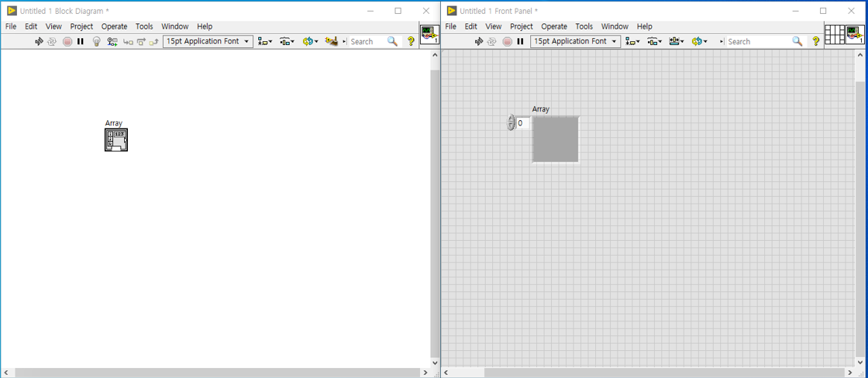Open Reorder menu in Front Panel
The width and height of the screenshot is (868, 378).
click(x=700, y=42)
